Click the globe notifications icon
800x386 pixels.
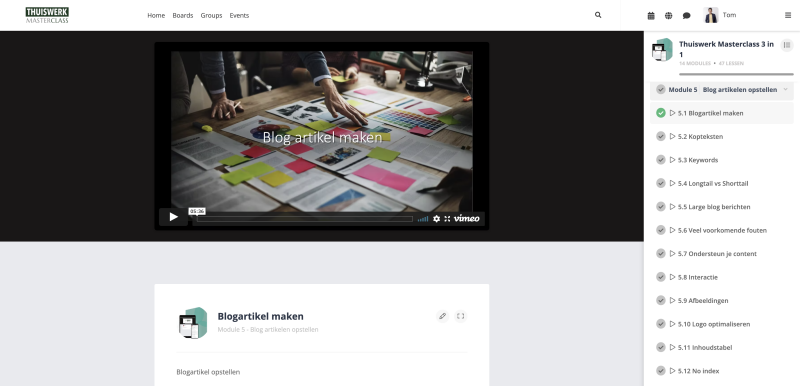coord(668,16)
